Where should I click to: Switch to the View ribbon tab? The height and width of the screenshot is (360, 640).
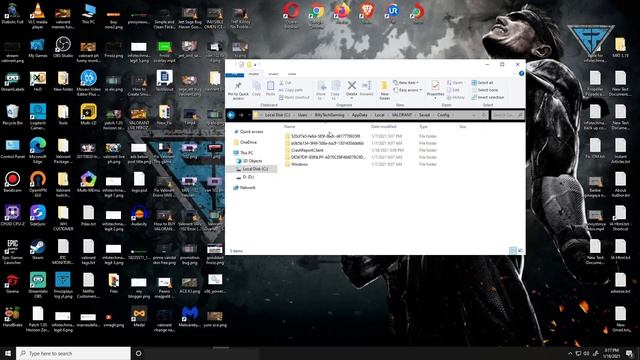pos(292,74)
